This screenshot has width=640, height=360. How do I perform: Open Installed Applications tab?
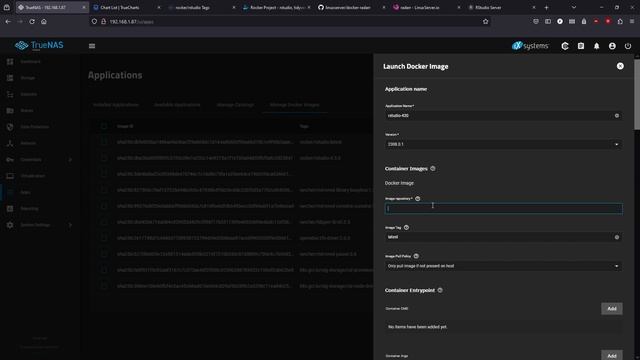click(x=116, y=105)
